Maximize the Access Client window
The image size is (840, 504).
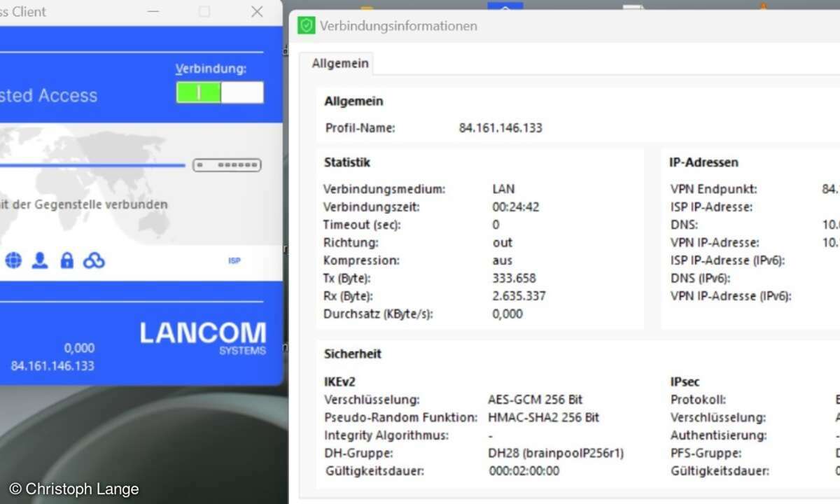tap(204, 11)
